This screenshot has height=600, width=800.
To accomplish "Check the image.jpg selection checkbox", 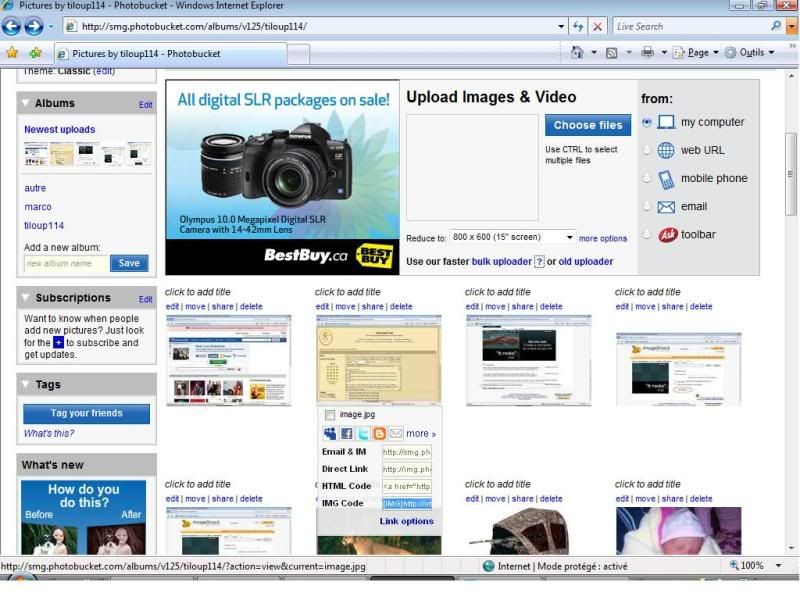I will [329, 414].
